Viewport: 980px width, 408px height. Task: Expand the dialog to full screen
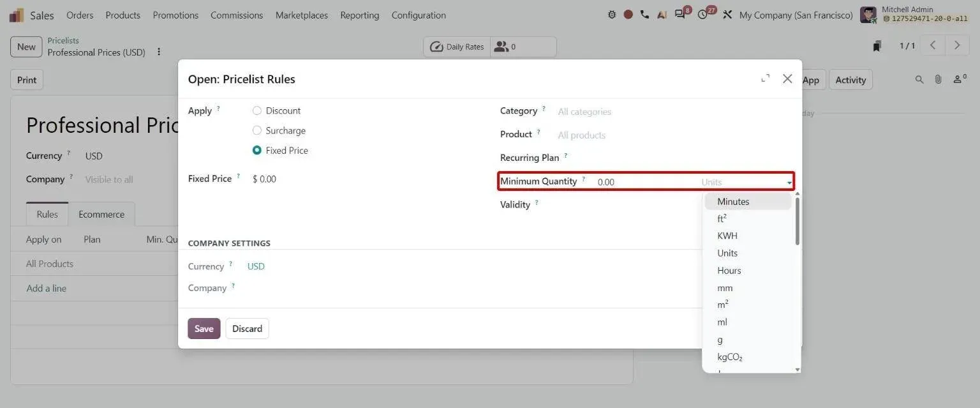click(x=765, y=79)
